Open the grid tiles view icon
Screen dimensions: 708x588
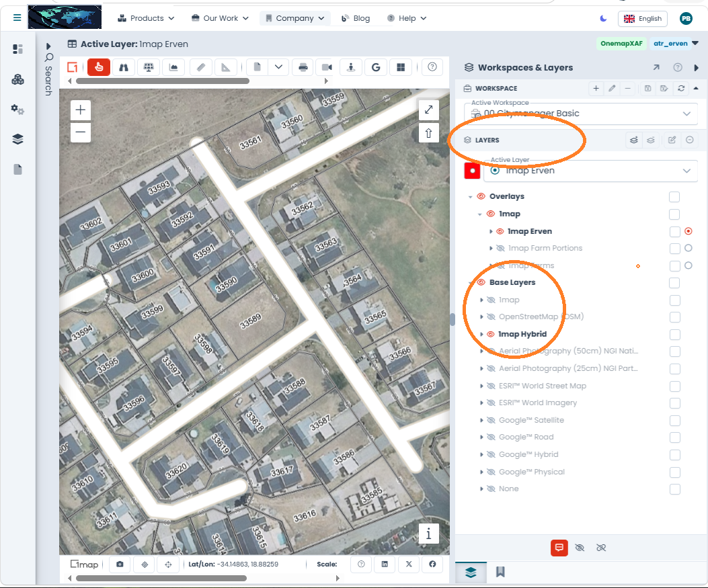click(401, 67)
